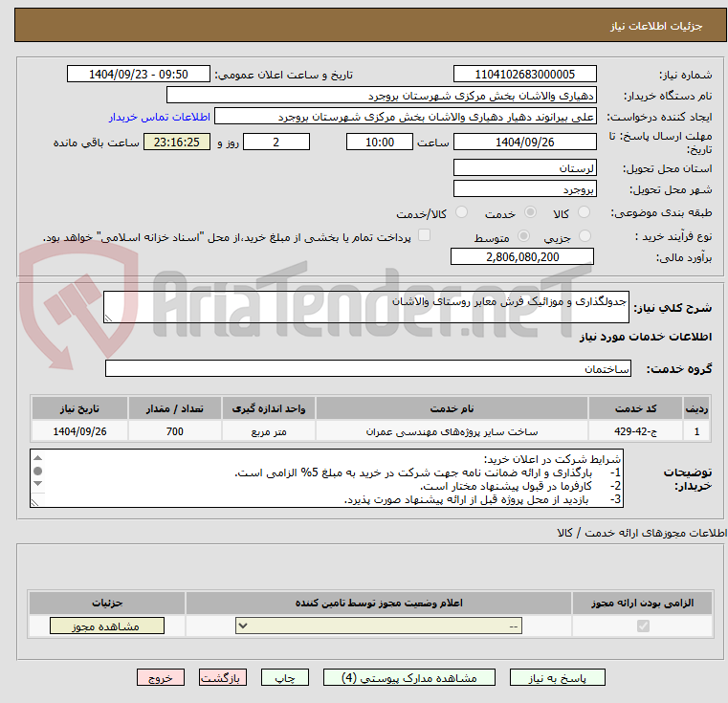Click the اعلام وضعیت مجوز column header

379,603
